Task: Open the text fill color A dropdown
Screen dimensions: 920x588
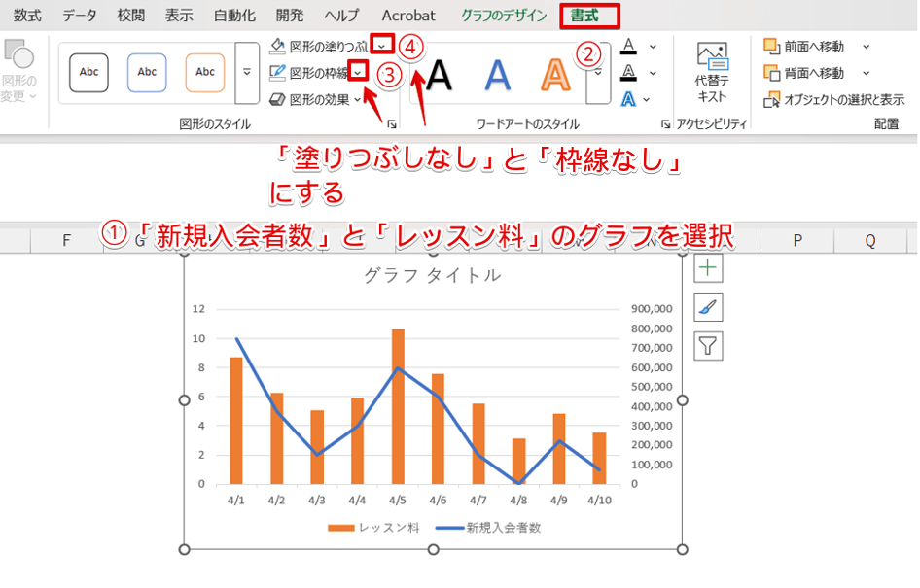Action: click(x=653, y=46)
